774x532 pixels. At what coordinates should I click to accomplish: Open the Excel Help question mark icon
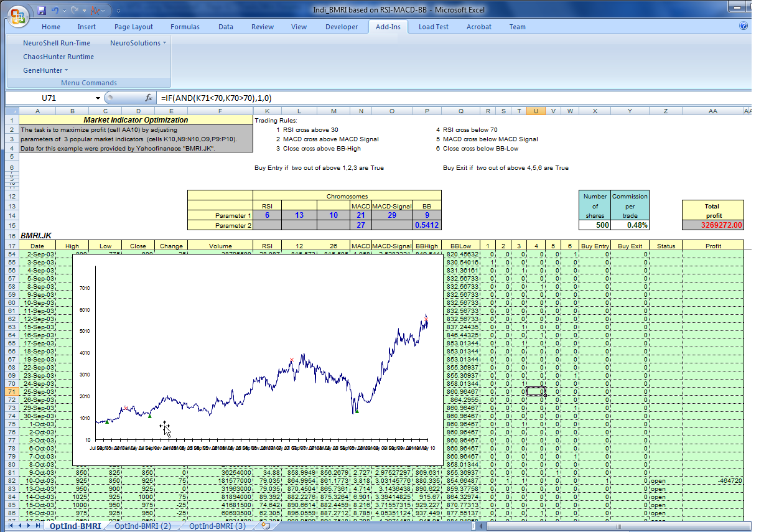pos(744,26)
